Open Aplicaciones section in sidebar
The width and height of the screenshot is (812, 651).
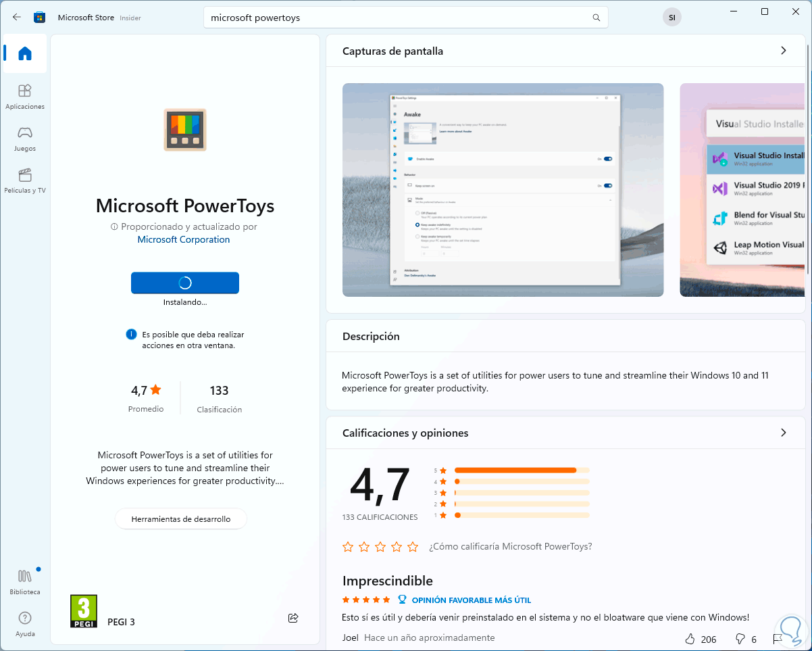(x=25, y=97)
